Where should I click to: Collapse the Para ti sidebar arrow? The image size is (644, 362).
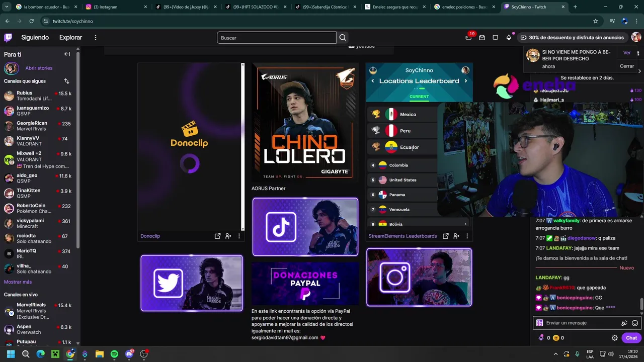pyautogui.click(x=67, y=54)
